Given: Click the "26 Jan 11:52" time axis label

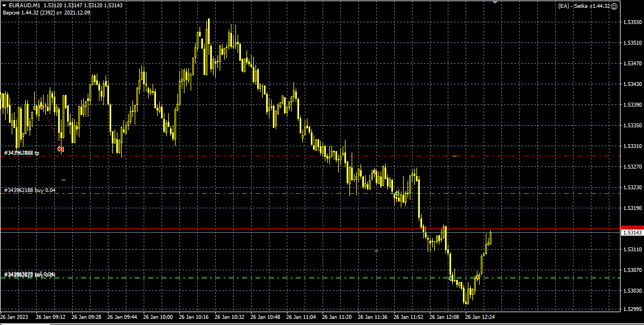Looking at the screenshot, I should 409,317.
